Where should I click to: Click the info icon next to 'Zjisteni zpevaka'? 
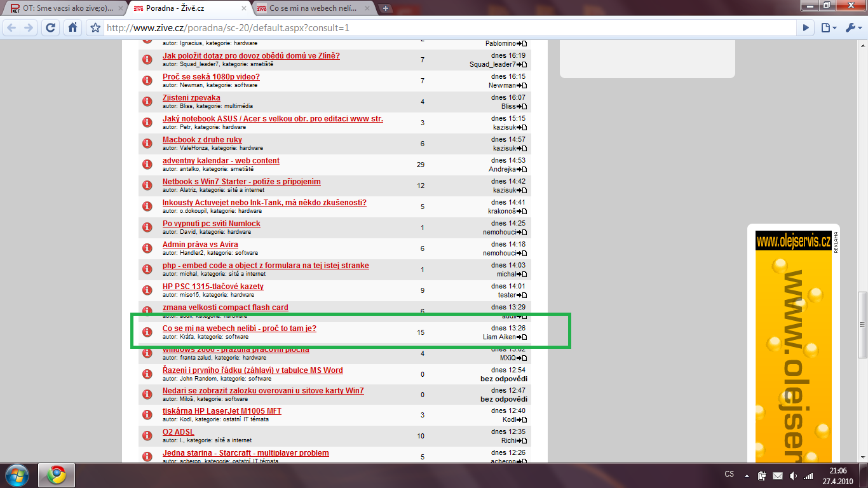click(147, 102)
